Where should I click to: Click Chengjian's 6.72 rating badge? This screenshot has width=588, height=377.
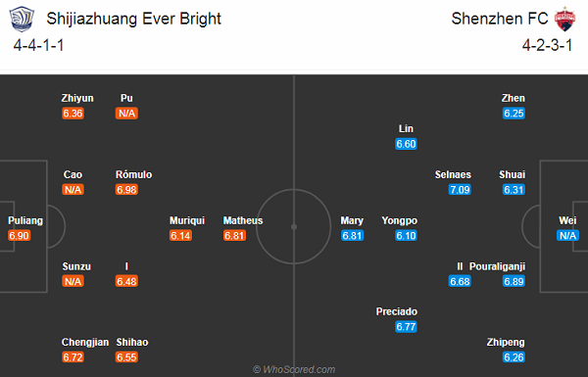(73, 357)
